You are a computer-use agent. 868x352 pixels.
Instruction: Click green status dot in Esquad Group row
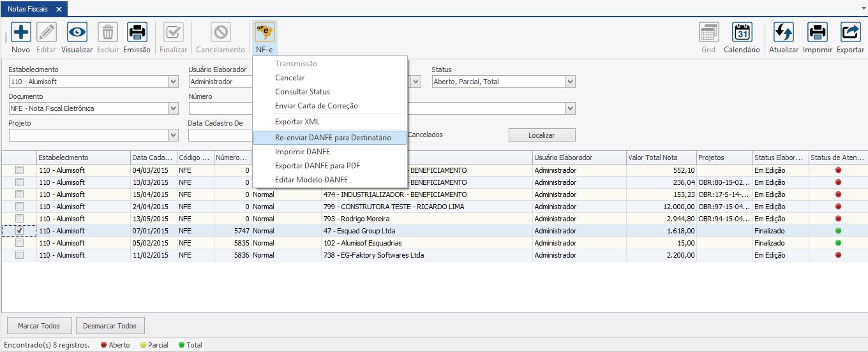[x=838, y=231]
